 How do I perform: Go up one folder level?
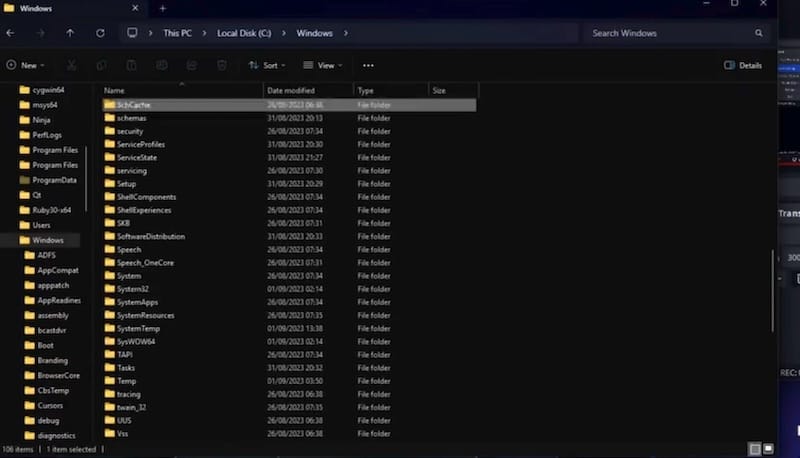(x=70, y=33)
